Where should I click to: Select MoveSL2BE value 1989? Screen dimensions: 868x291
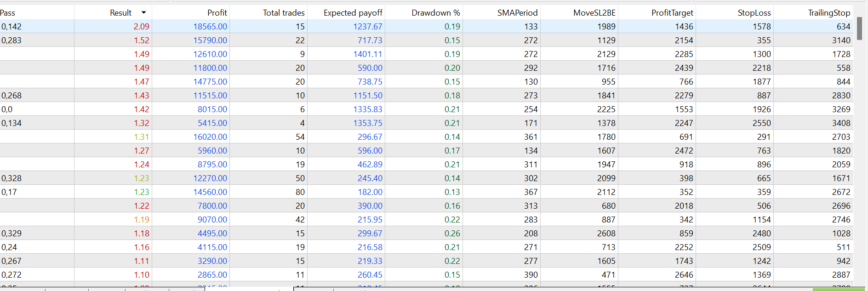tap(606, 27)
